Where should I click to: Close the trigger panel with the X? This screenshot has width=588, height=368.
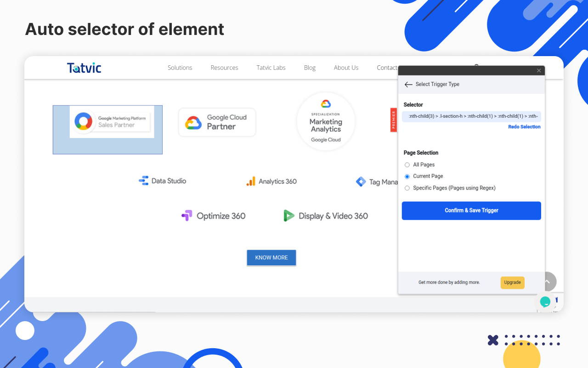[539, 70]
